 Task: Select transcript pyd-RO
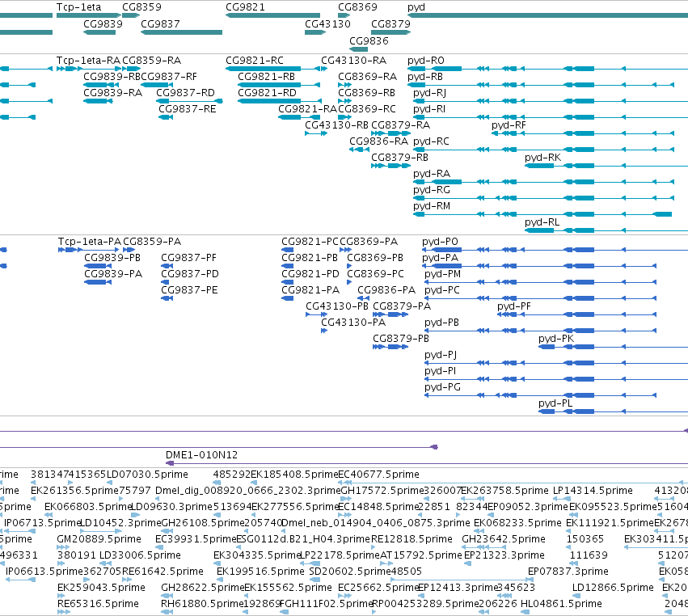tap(425, 61)
